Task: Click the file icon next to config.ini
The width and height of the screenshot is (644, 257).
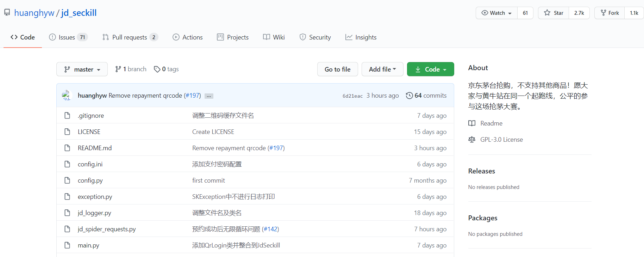Action: [x=67, y=164]
